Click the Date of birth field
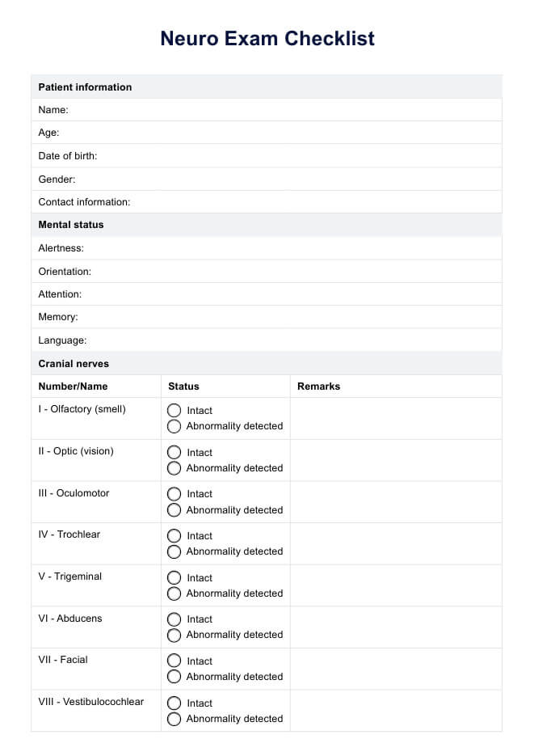The height and width of the screenshot is (756, 534). (x=299, y=156)
